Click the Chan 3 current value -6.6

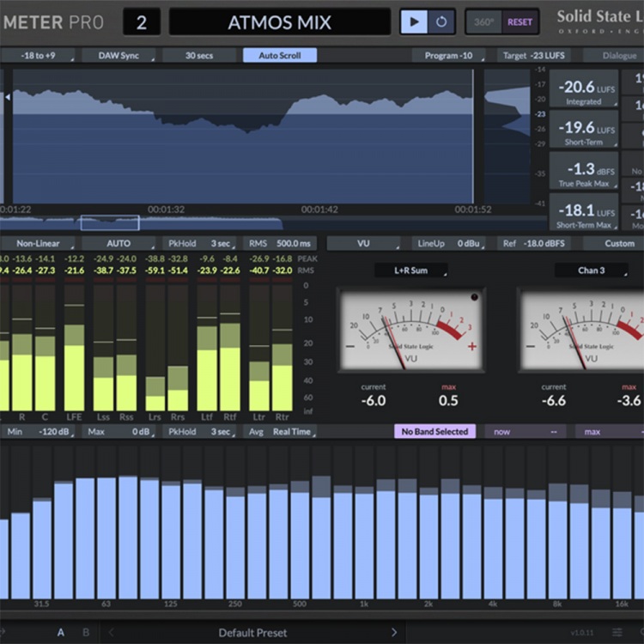click(554, 400)
